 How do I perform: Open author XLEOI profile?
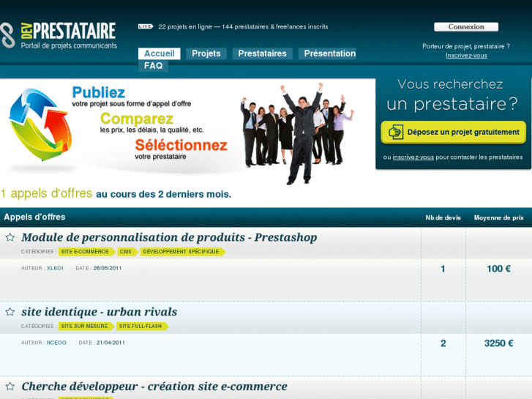(55, 268)
